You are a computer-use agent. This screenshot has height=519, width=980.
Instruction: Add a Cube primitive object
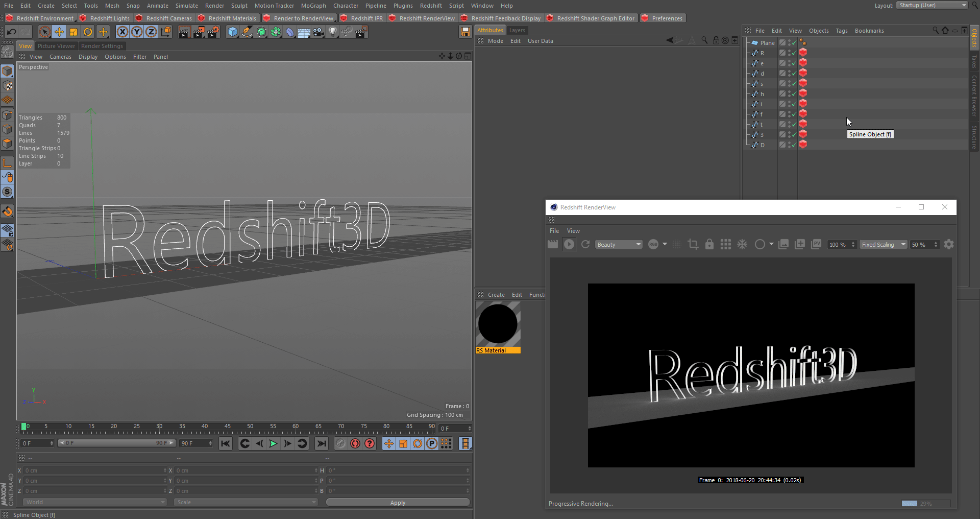click(x=233, y=32)
